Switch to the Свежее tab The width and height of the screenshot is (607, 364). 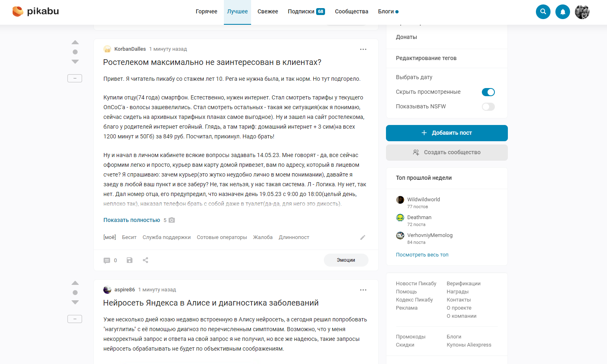268,11
